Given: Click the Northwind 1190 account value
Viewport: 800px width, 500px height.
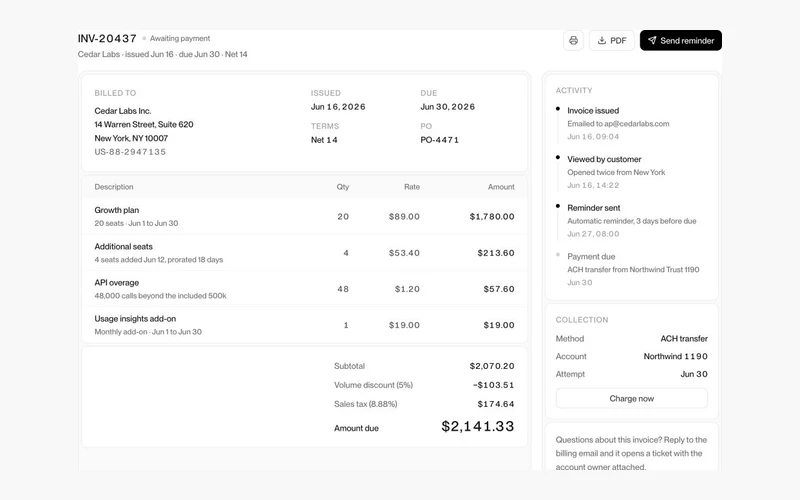Looking at the screenshot, I should 676,356.
